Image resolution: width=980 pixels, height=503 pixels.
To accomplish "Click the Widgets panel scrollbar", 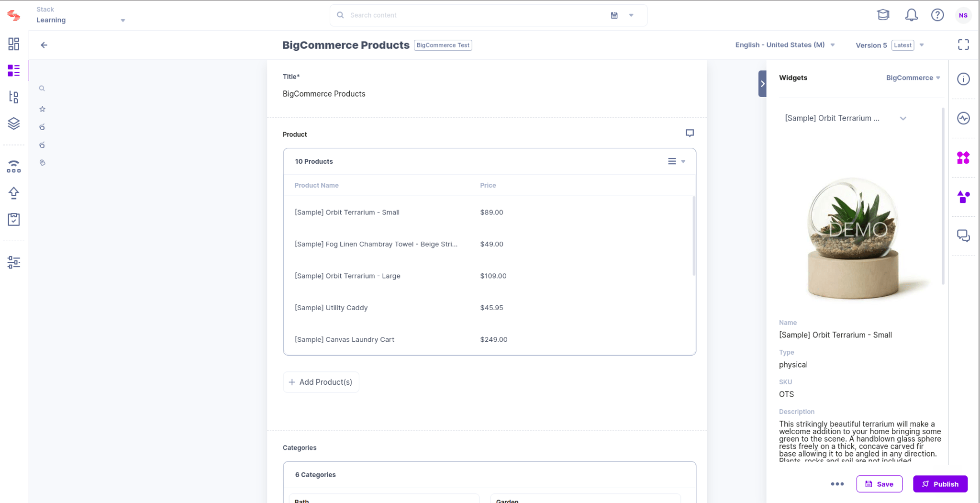I will coord(943,196).
